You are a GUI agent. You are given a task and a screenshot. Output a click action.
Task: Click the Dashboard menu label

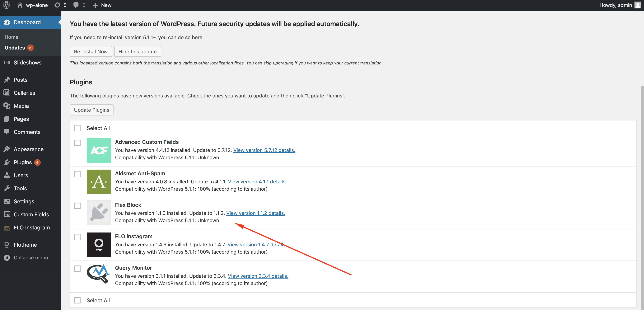pyautogui.click(x=27, y=22)
